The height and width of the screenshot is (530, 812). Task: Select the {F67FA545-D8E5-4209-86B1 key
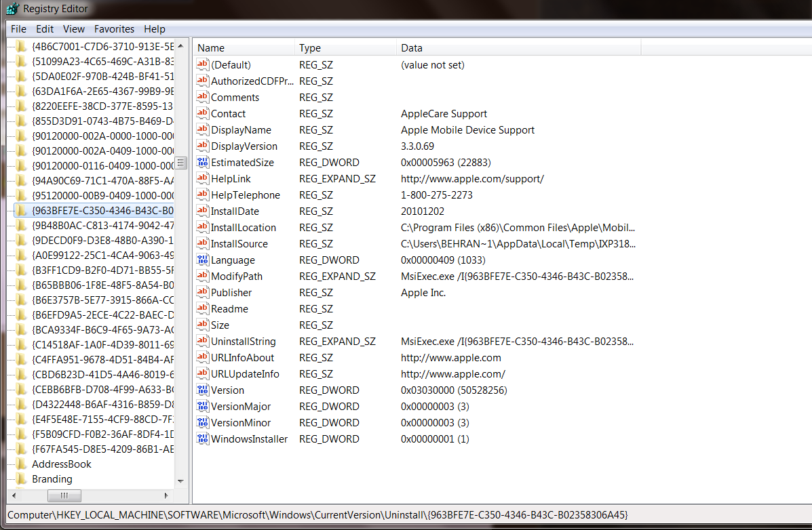click(102, 449)
